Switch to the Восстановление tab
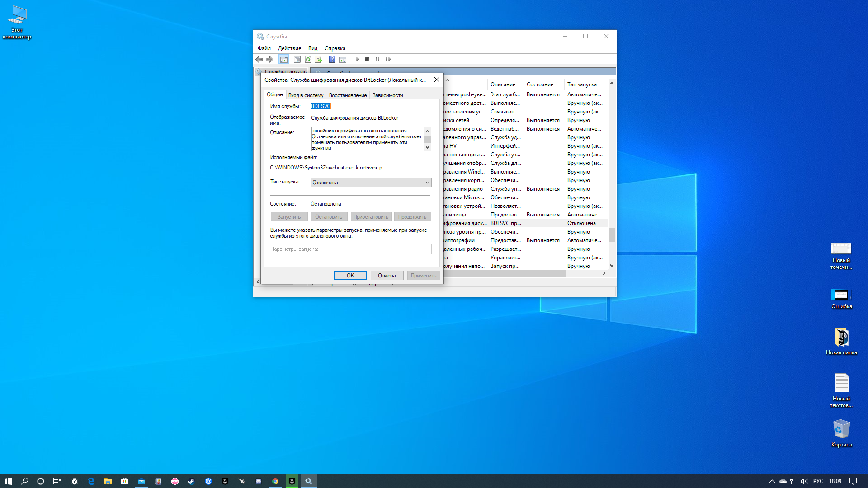Image resolution: width=868 pixels, height=488 pixels. (348, 95)
